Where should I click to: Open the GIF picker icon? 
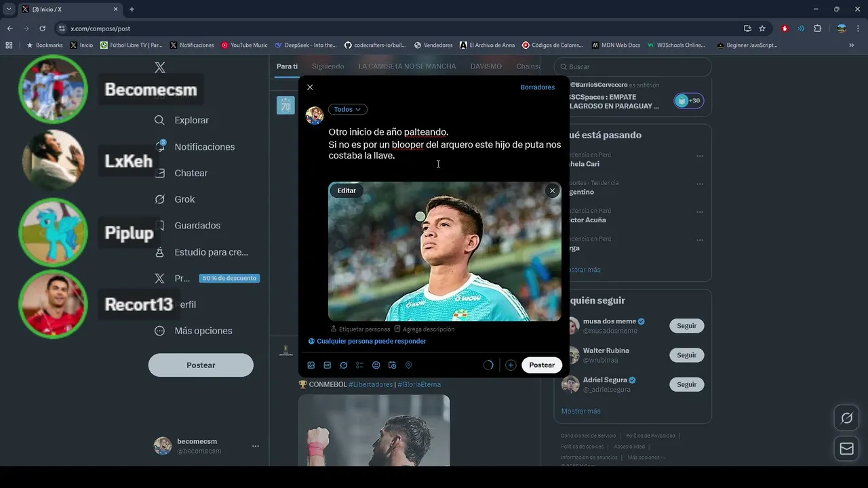coord(328,365)
